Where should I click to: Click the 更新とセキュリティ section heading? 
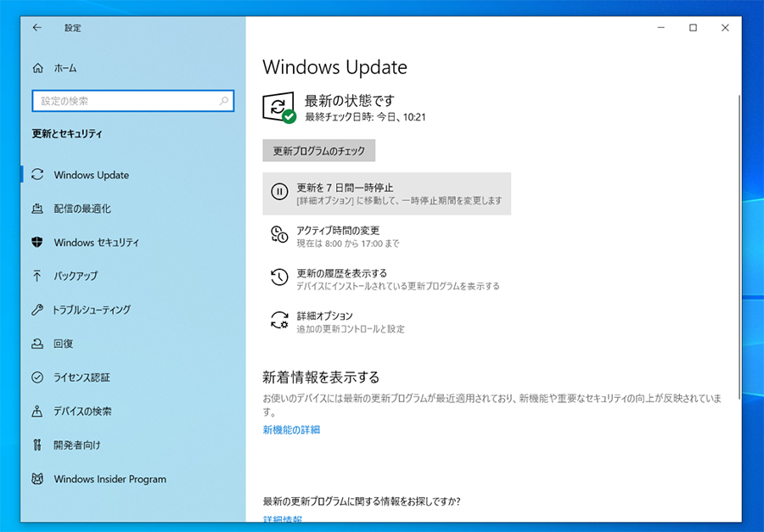[x=67, y=133]
